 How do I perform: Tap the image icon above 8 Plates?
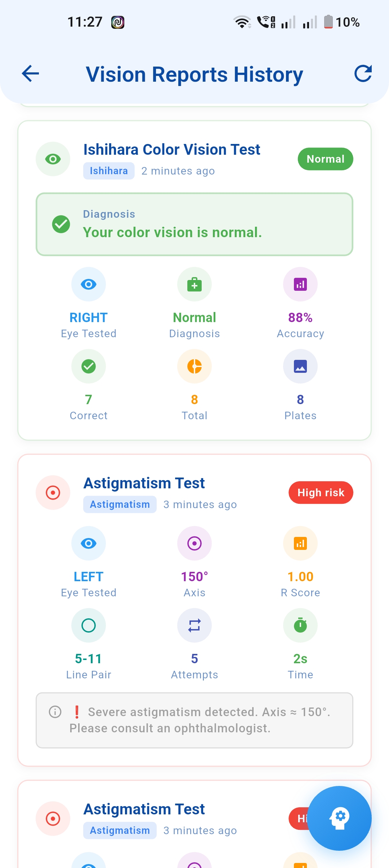(x=300, y=366)
